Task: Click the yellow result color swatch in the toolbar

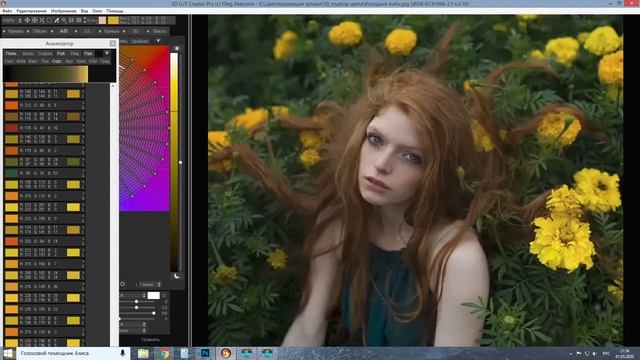Action: point(113,20)
